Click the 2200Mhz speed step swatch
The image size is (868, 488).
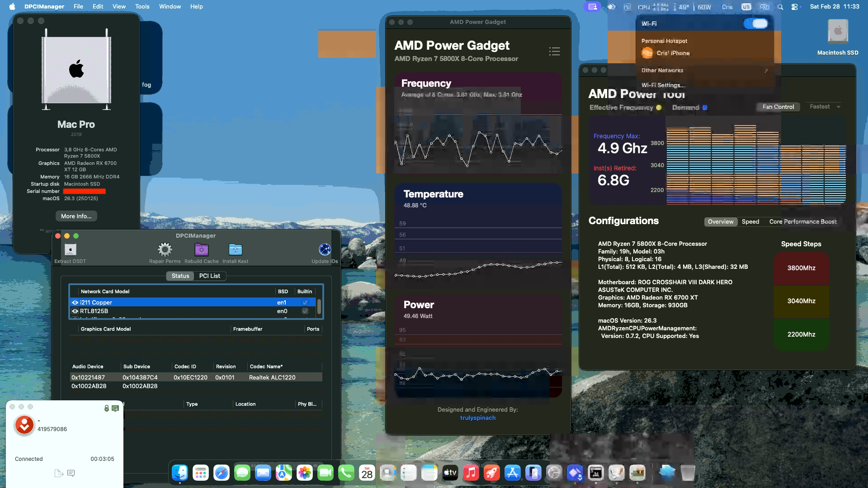click(801, 334)
